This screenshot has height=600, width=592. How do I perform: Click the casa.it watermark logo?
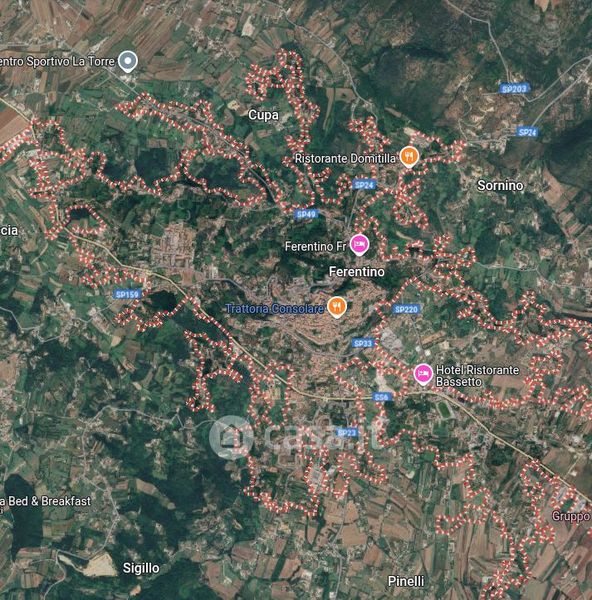(x=295, y=437)
